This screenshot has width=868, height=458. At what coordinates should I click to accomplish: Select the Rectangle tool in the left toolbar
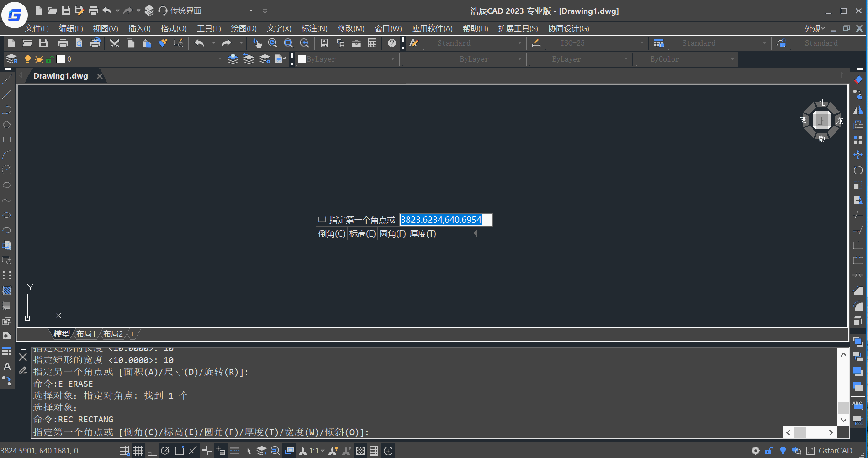click(7, 140)
